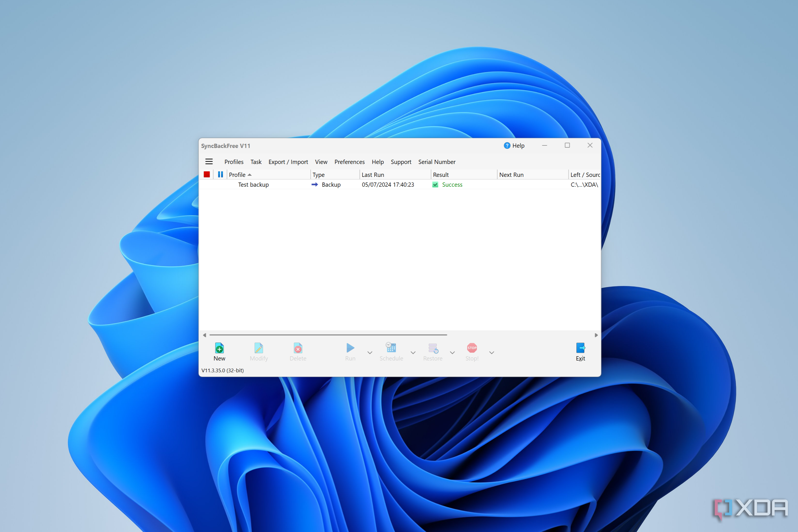Screen dimensions: 798x532
Task: Click the Schedule calendar icon
Action: [x=391, y=348]
